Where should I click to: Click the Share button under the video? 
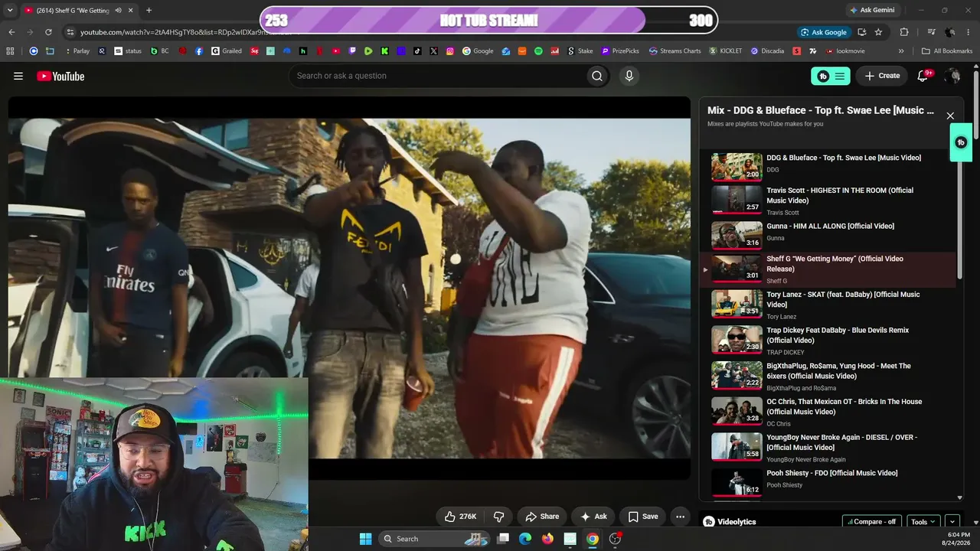[542, 517]
